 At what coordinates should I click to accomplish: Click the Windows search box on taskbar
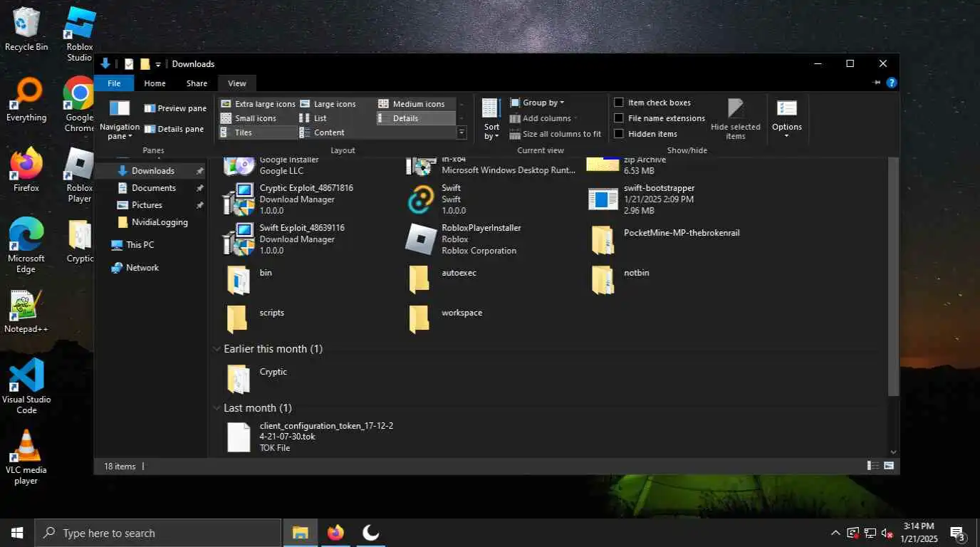pyautogui.click(x=158, y=533)
